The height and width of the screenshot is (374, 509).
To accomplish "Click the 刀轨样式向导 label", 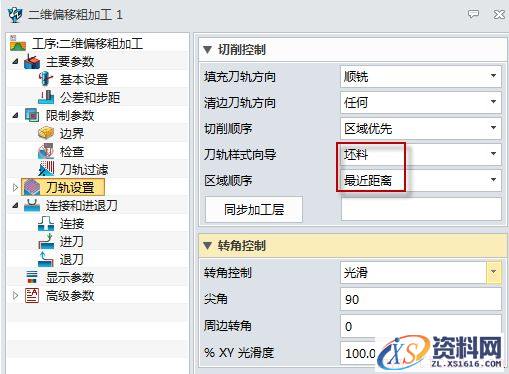I will 240,155.
